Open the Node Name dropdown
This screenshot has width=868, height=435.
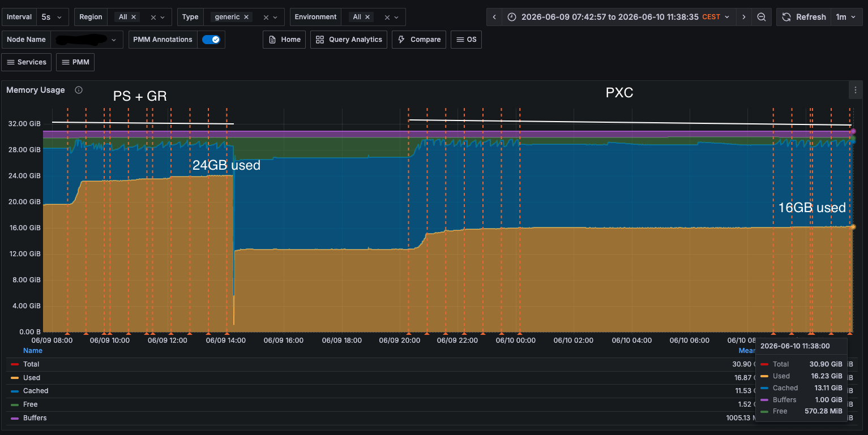point(87,40)
